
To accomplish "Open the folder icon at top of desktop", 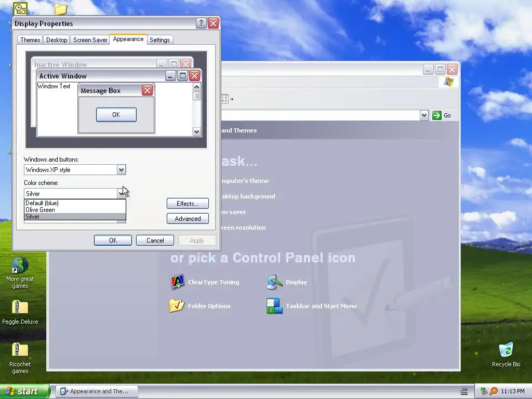I will click(60, 9).
